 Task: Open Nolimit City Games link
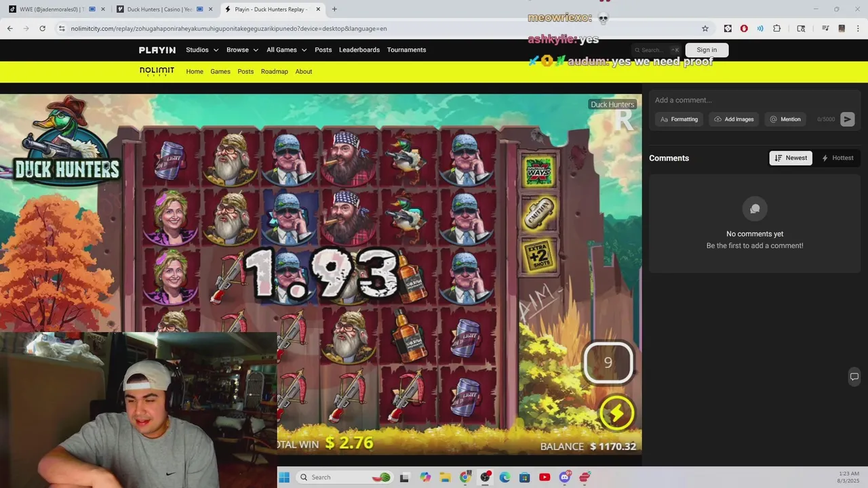(220, 71)
